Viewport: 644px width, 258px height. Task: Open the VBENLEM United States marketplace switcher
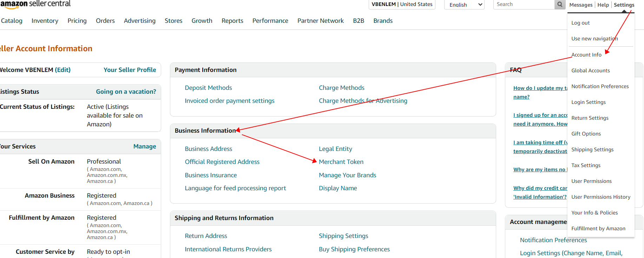pyautogui.click(x=402, y=4)
